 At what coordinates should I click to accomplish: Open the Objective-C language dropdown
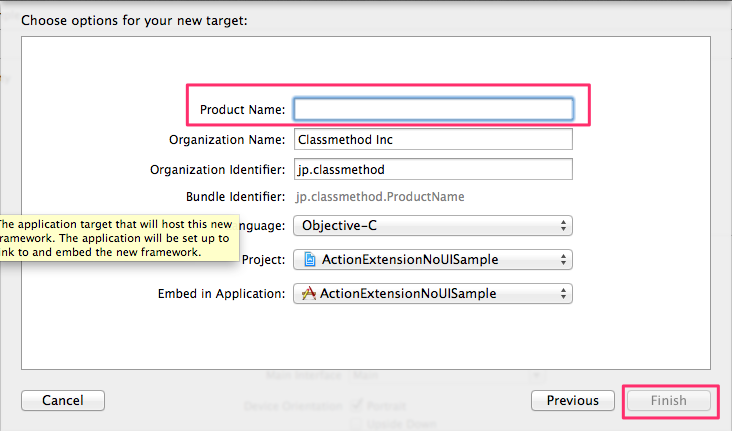(432, 226)
